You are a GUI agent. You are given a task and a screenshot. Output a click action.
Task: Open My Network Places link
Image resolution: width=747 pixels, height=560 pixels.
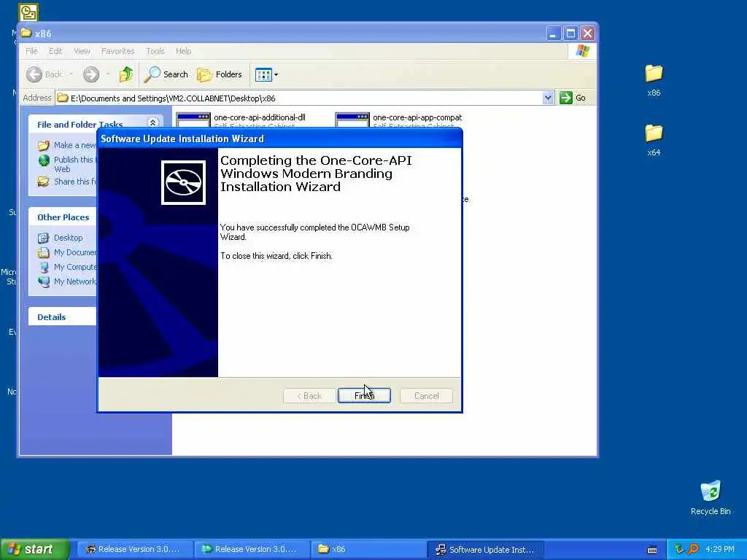[75, 281]
